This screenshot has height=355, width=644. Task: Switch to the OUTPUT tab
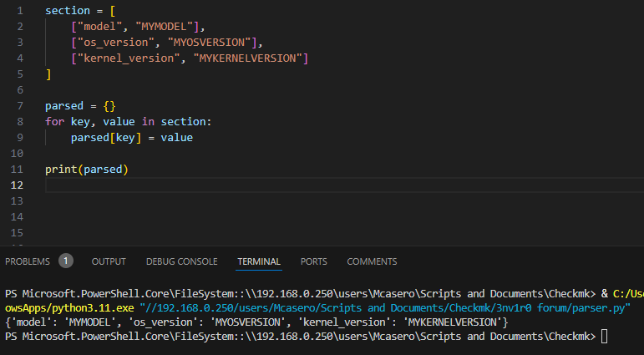pos(109,261)
